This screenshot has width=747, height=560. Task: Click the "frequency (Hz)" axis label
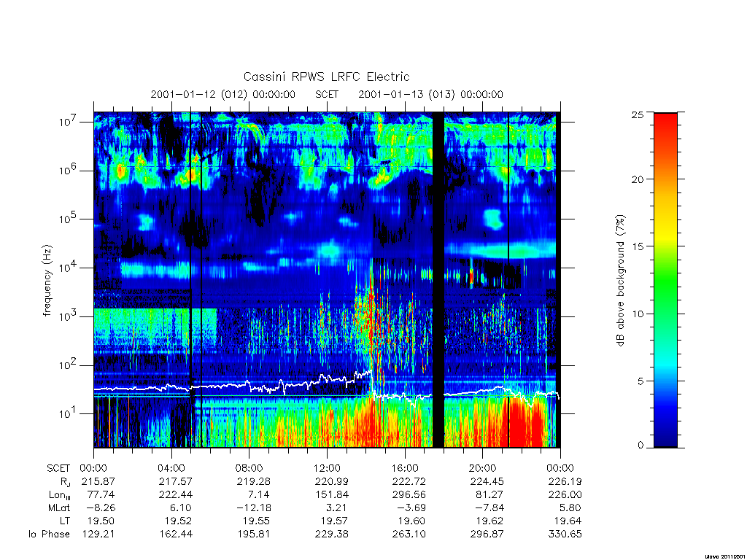point(47,281)
